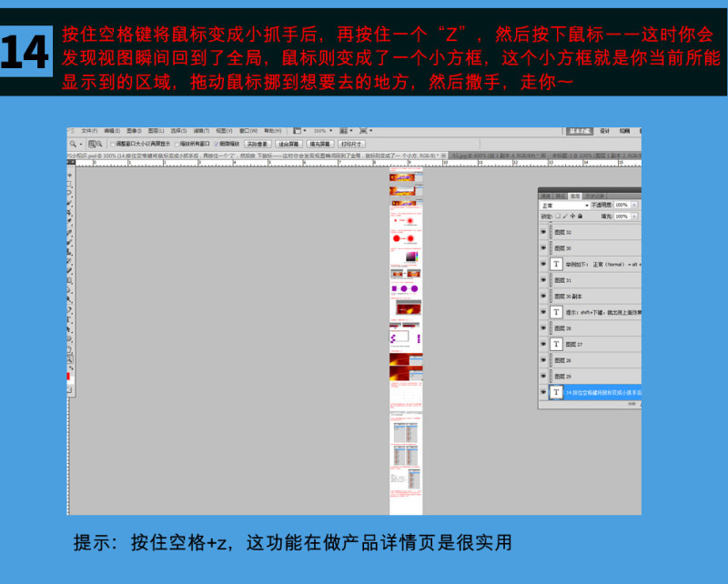Image resolution: width=728 pixels, height=584 pixels.
Task: Open blend mode dropdown showing 正常
Action: tap(565, 206)
